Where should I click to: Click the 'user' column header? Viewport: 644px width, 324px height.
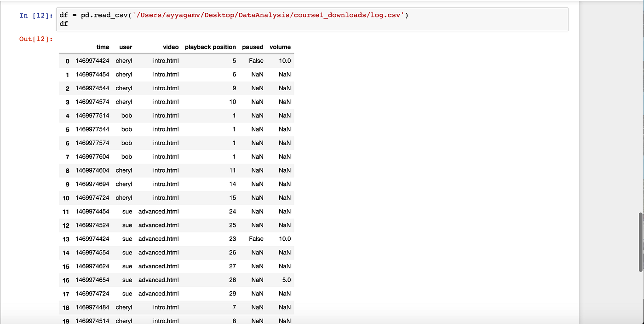(x=126, y=47)
